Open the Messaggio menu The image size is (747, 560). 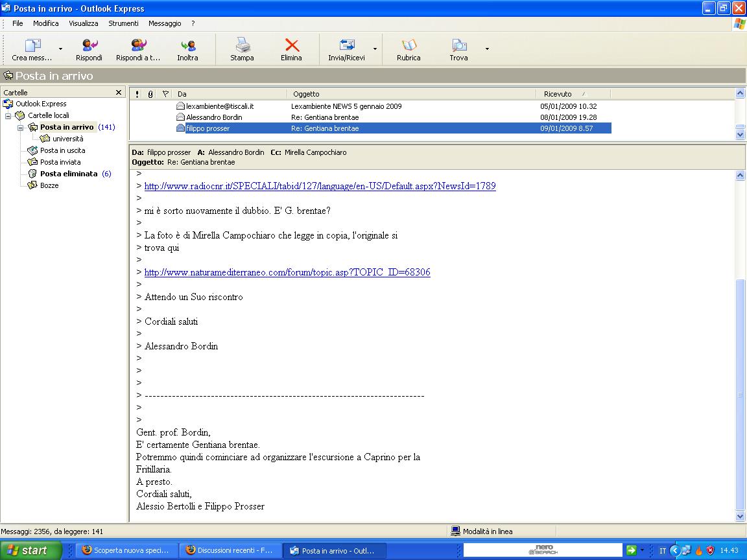pos(165,23)
